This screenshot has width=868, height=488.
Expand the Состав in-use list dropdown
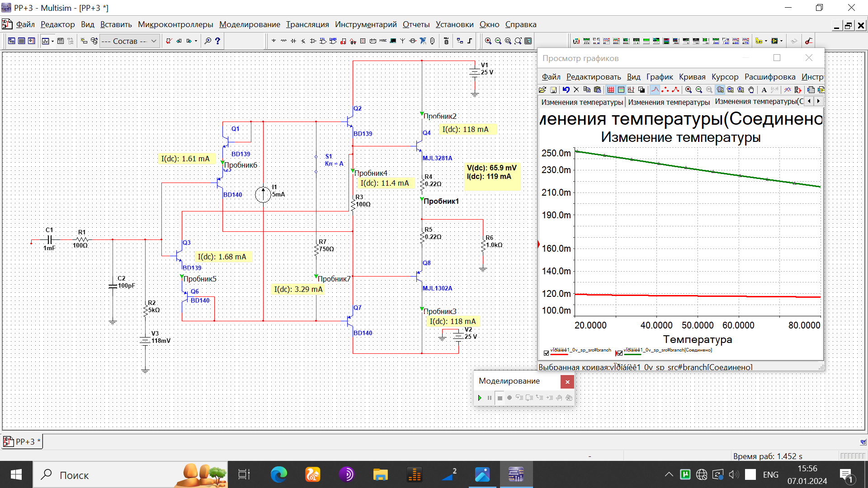coord(154,41)
